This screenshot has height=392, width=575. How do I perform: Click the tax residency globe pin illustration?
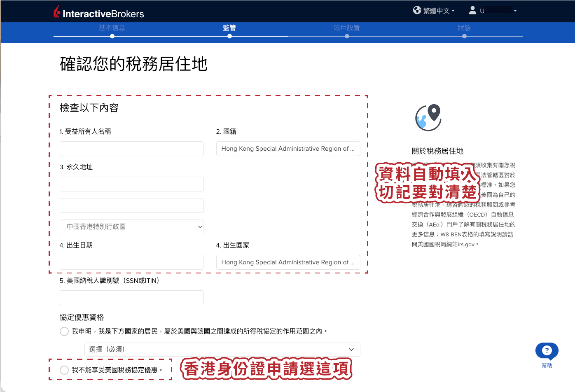(x=428, y=117)
